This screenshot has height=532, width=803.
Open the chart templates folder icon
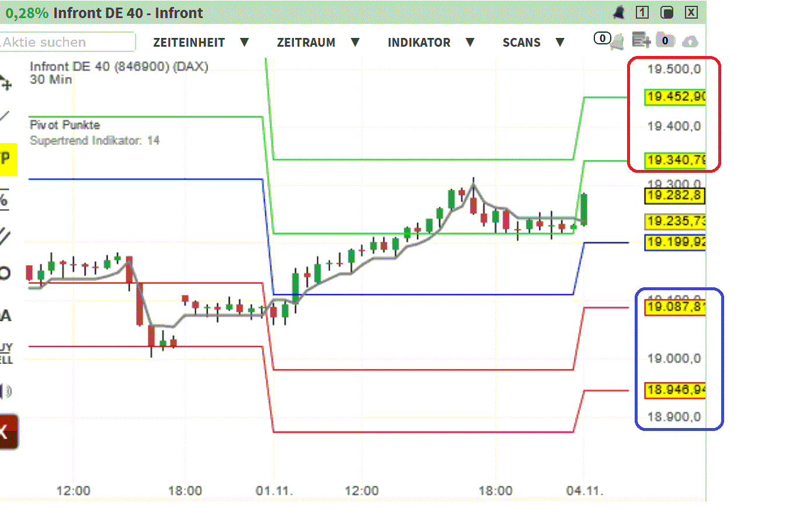[x=665, y=41]
